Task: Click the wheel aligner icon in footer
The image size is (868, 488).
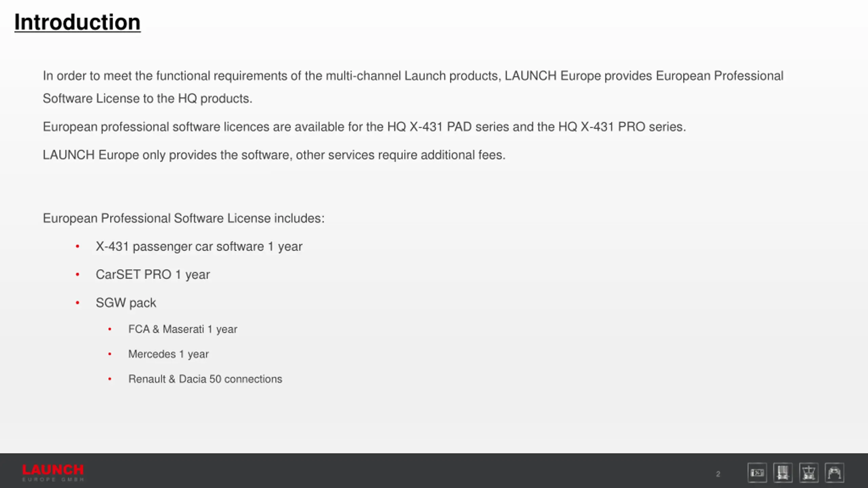Action: click(x=809, y=472)
